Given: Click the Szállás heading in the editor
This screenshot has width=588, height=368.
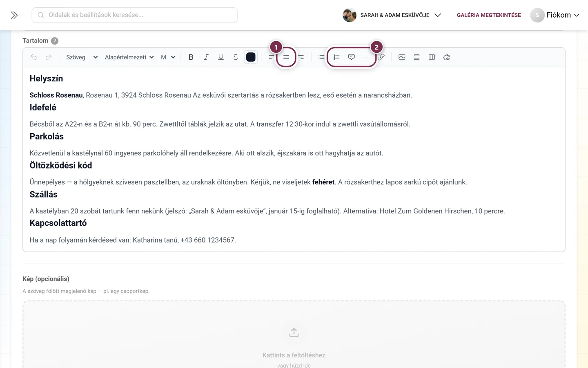Looking at the screenshot, I should click(x=44, y=195).
